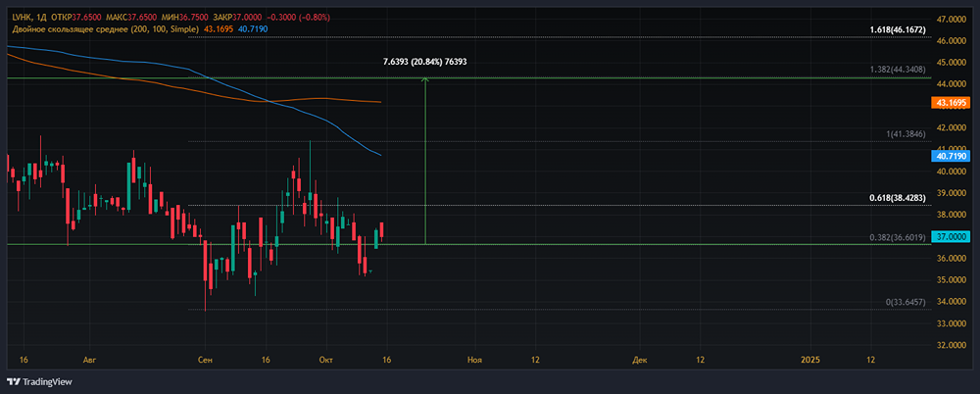Viewport: 980px width, 394px height.
Task: Select the 1.382(44.3408) Fibonacci label
Action: click(898, 70)
